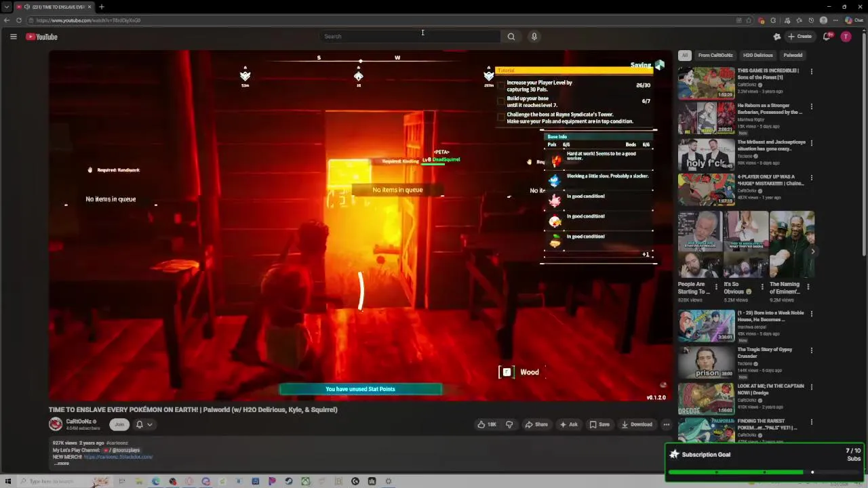
Task: Open options for Dredge video
Action: click(x=812, y=387)
